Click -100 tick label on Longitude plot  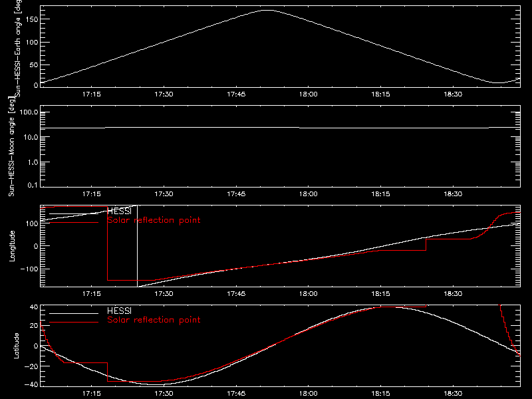(29, 269)
